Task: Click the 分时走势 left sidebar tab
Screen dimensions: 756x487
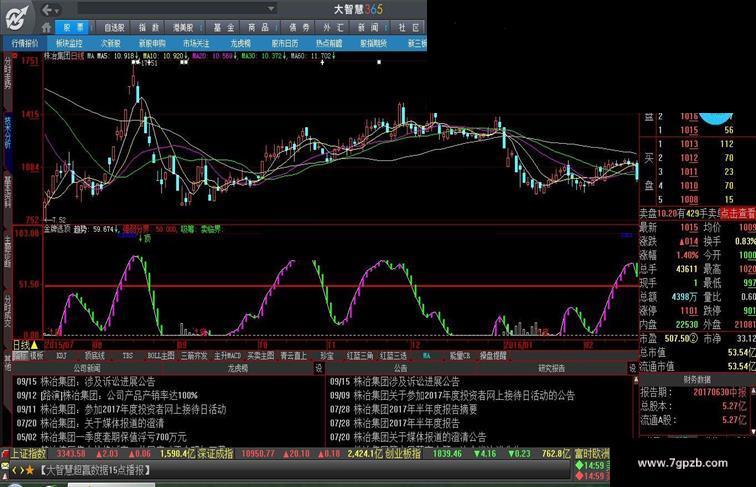Action: pyautogui.click(x=7, y=73)
